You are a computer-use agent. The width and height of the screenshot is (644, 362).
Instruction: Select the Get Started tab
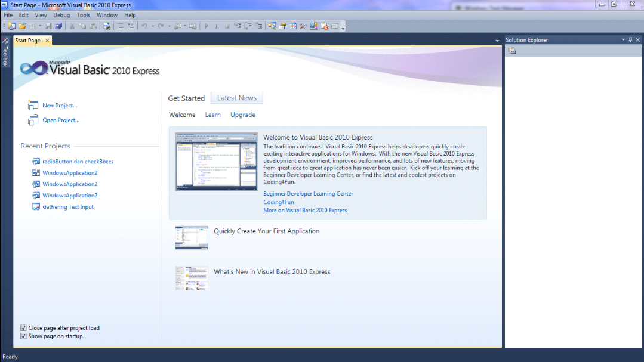click(x=186, y=98)
